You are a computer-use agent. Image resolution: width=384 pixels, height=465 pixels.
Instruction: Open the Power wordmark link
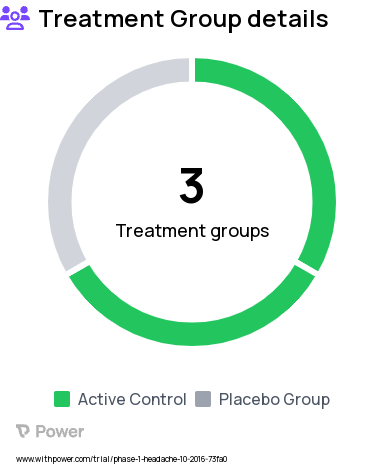click(x=60, y=431)
